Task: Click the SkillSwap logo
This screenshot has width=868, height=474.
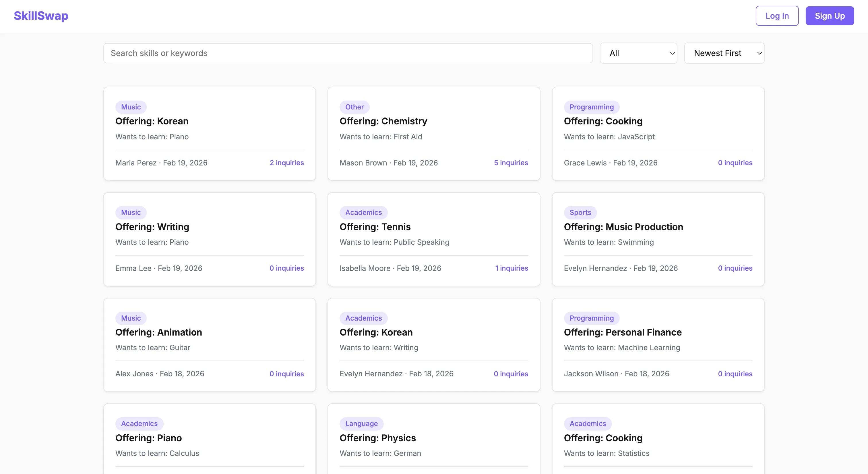Action: (x=41, y=16)
